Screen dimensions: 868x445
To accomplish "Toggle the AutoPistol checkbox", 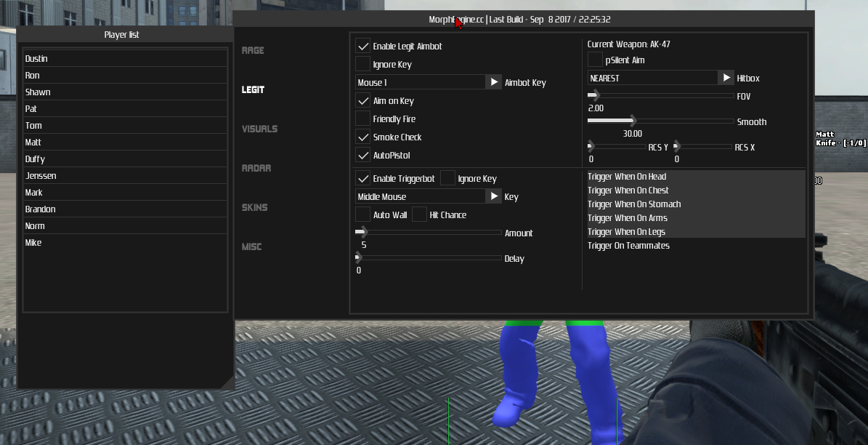I will (363, 156).
